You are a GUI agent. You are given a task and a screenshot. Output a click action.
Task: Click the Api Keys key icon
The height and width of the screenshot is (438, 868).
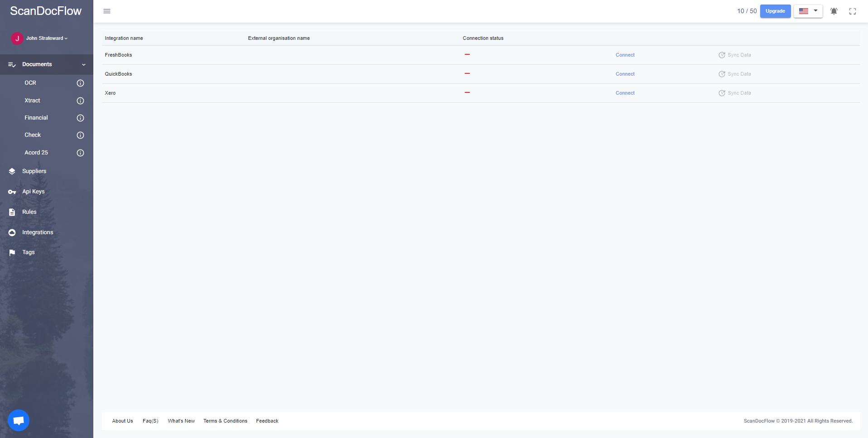(x=12, y=192)
